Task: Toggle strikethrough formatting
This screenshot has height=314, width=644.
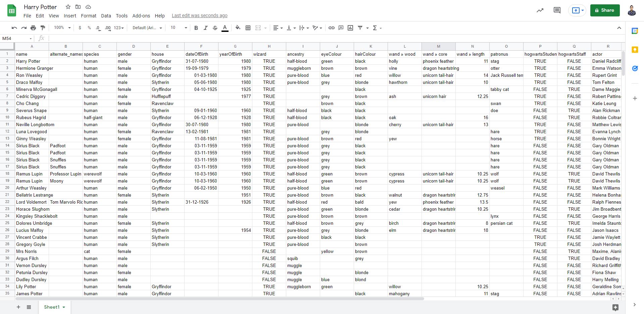Action: tap(215, 28)
